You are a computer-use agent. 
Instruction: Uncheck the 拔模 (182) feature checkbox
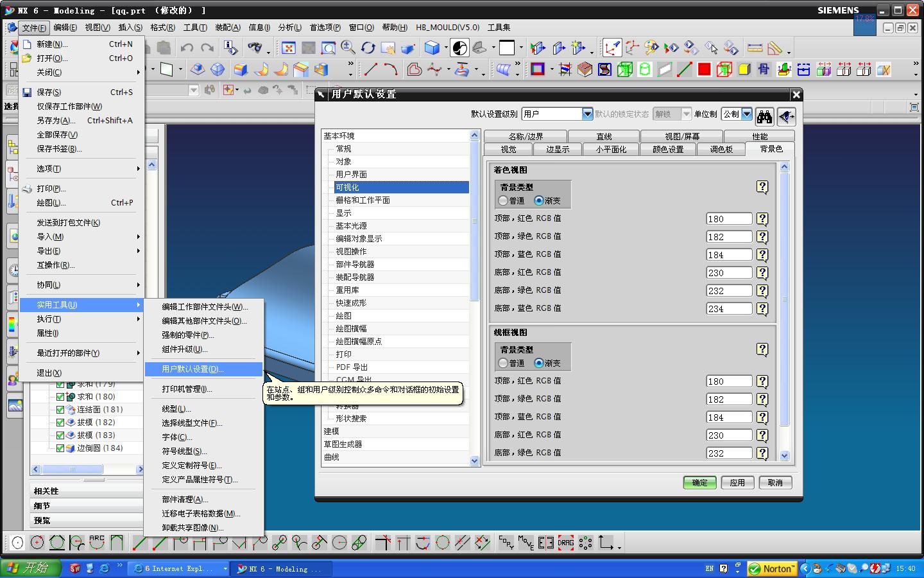60,423
